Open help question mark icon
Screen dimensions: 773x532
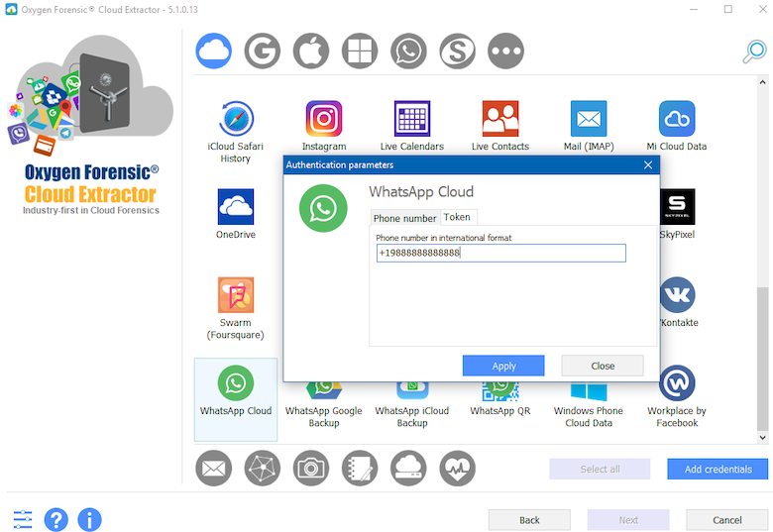click(56, 520)
